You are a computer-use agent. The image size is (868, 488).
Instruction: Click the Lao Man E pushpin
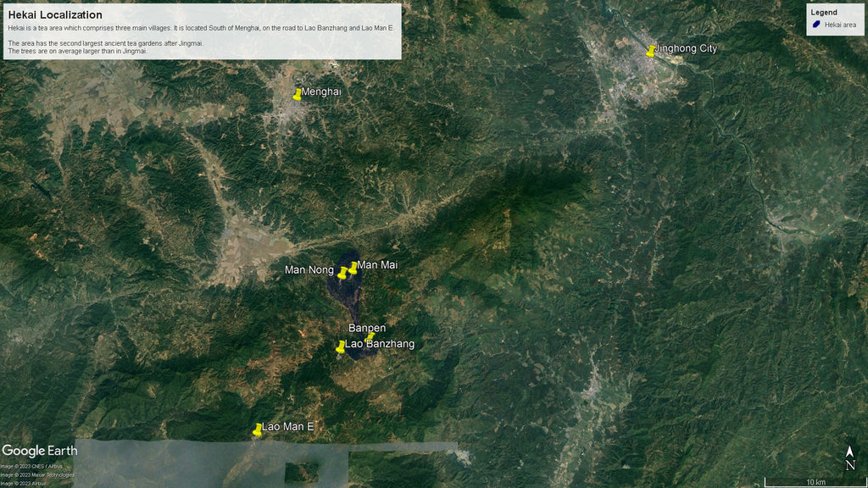(258, 430)
